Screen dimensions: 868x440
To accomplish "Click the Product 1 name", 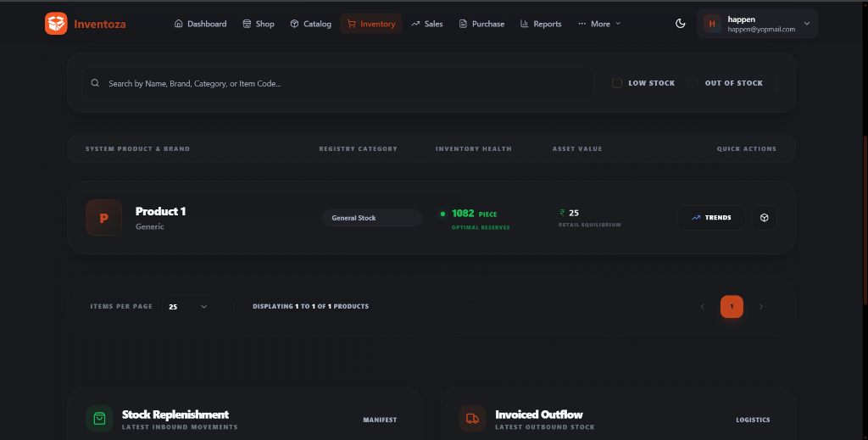I will click(x=160, y=211).
